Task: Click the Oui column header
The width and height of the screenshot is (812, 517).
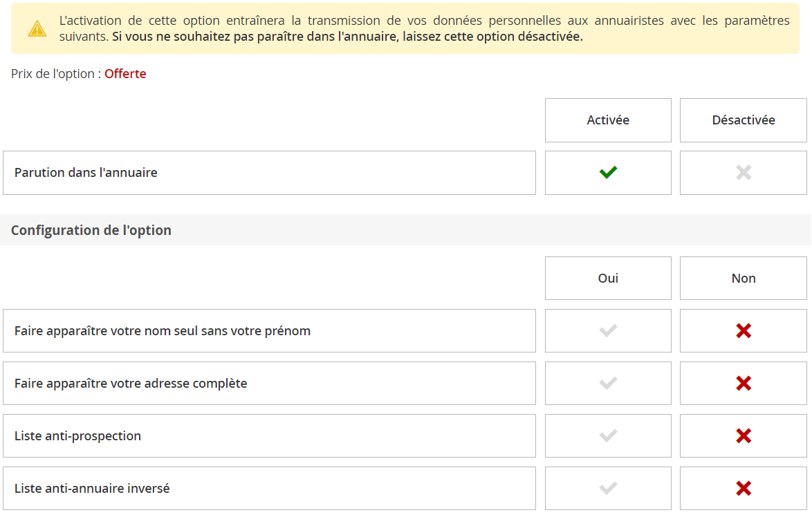Action: point(608,279)
